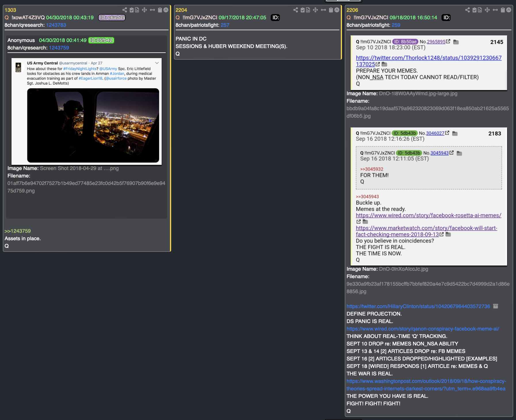This screenshot has height=420, width=516.
Task: Click tripcode !!mG7VJxZNCI on post 2204
Action: point(200,18)
